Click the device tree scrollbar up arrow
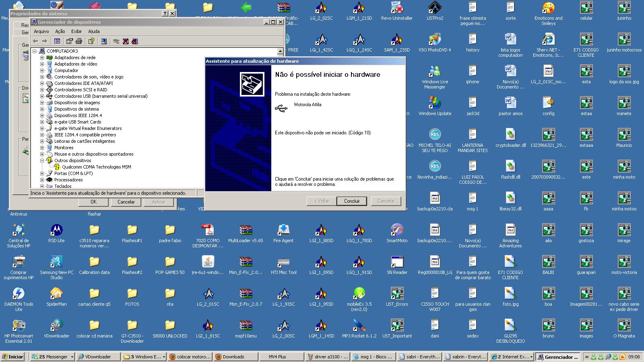 (x=280, y=51)
